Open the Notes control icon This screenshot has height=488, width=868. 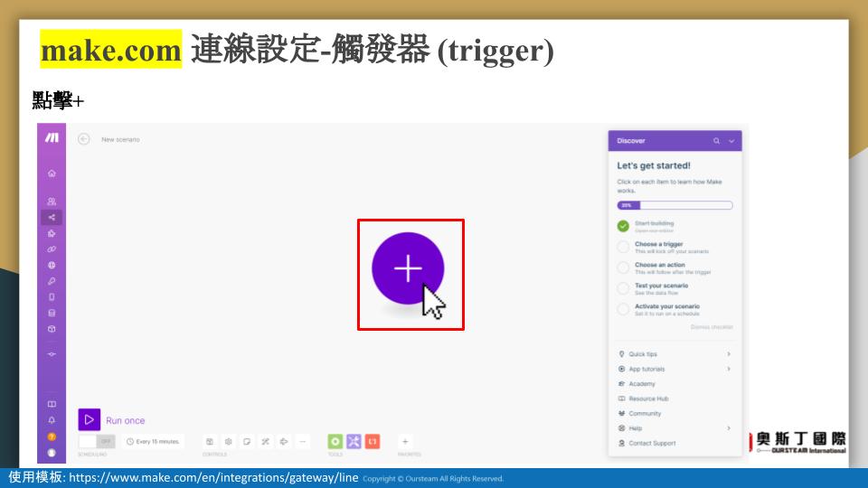[247, 442]
